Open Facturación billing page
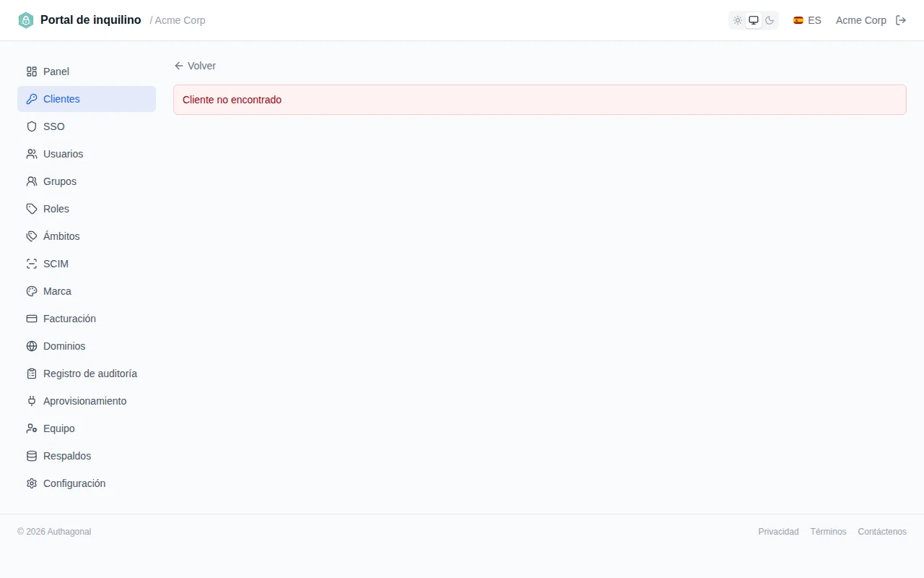 click(87, 319)
